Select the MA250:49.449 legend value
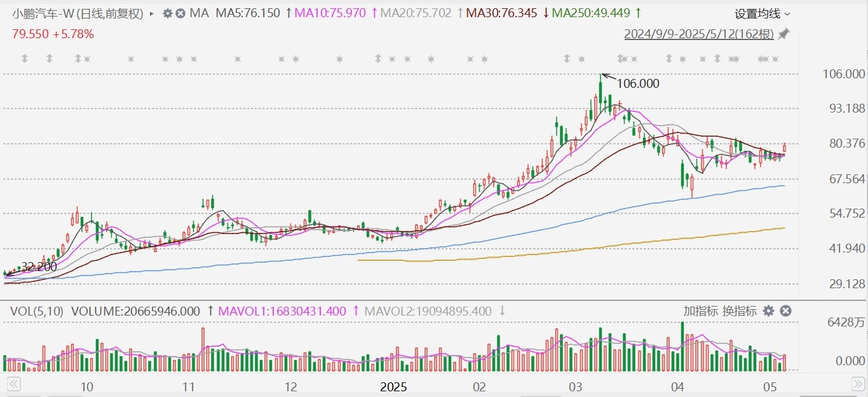The width and height of the screenshot is (868, 397). click(591, 13)
